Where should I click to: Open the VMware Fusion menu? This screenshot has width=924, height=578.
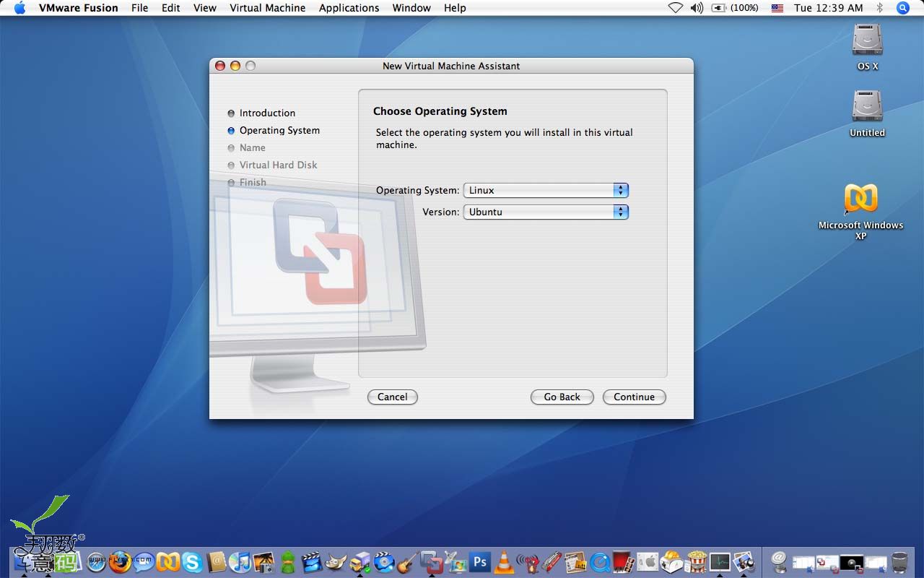click(79, 8)
